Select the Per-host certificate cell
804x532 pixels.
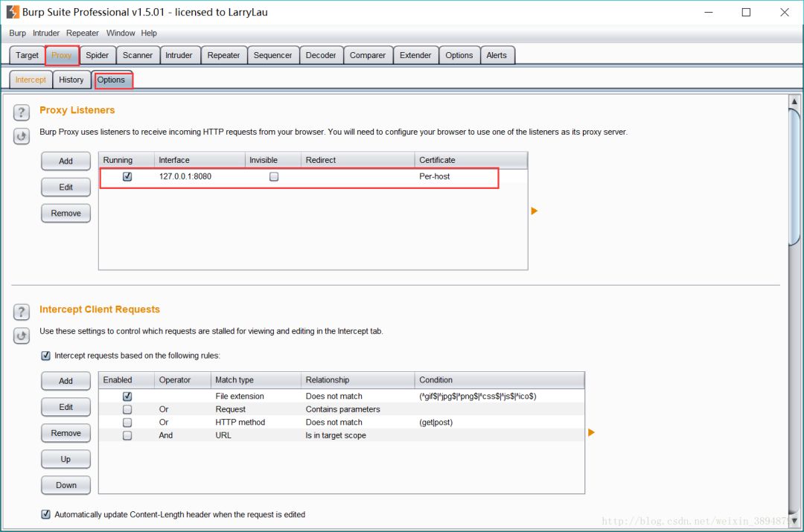coord(434,176)
